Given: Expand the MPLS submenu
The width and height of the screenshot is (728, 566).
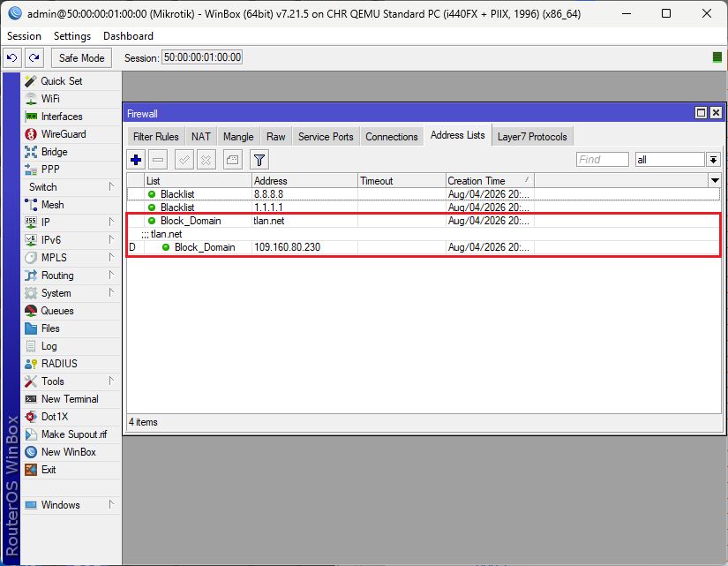Looking at the screenshot, I should tap(71, 258).
